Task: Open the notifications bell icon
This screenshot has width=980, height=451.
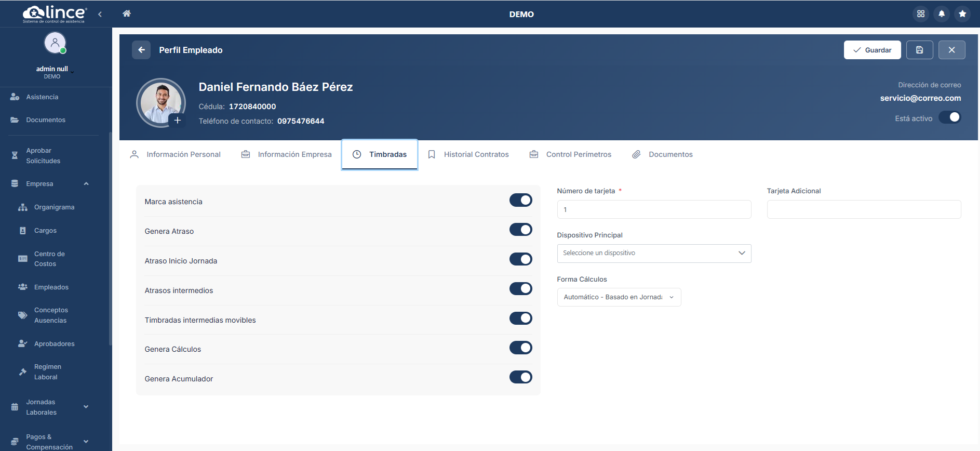Action: [942, 14]
